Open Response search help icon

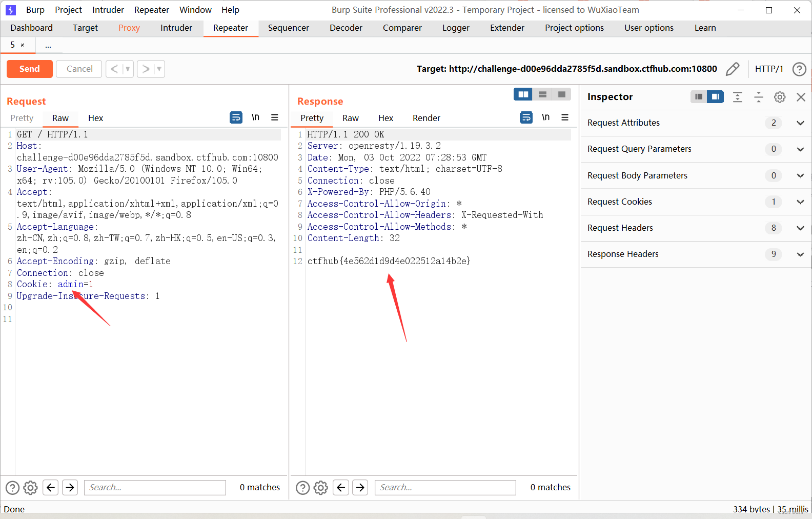tap(303, 488)
